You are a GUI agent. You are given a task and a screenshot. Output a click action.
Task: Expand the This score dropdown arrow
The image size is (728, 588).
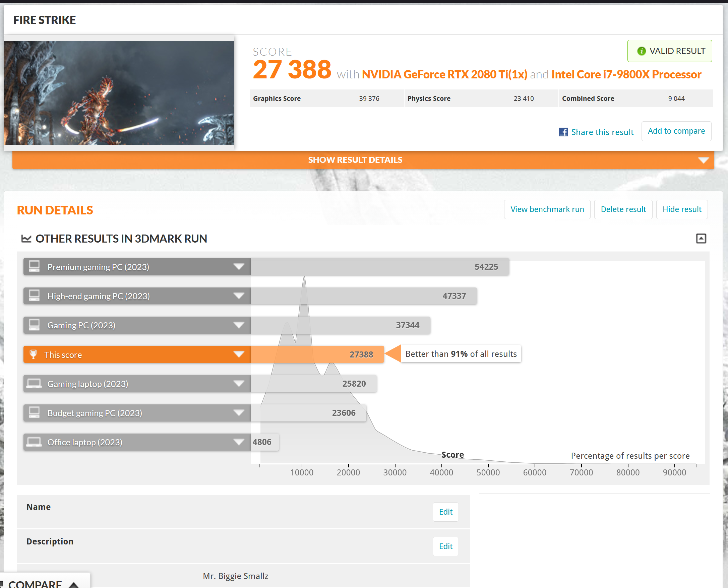tap(239, 354)
